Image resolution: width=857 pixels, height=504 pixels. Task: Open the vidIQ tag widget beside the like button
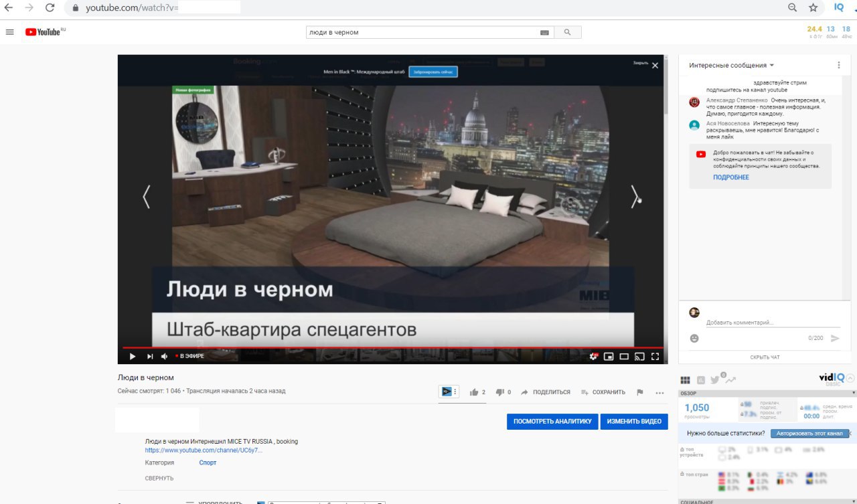(449, 392)
